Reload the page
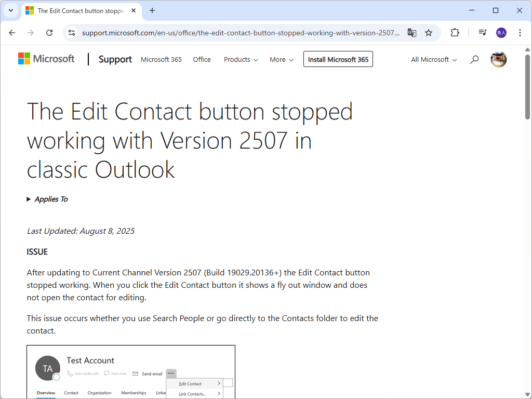This screenshot has height=399, width=532. tap(49, 33)
